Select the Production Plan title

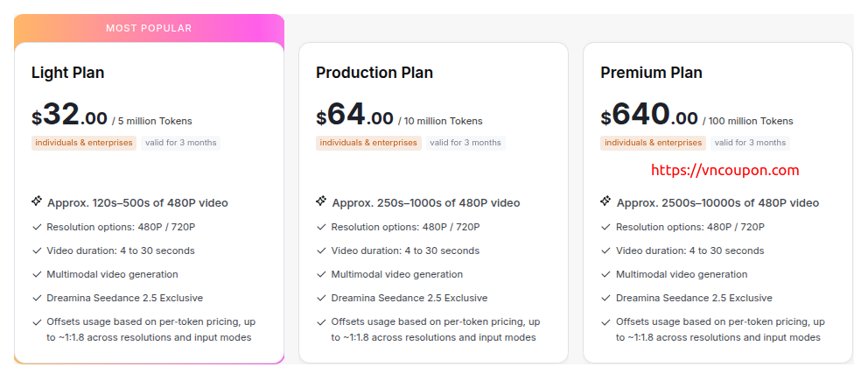374,73
